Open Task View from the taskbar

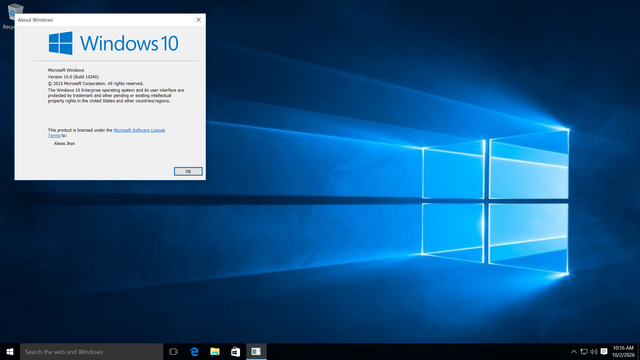click(173, 351)
